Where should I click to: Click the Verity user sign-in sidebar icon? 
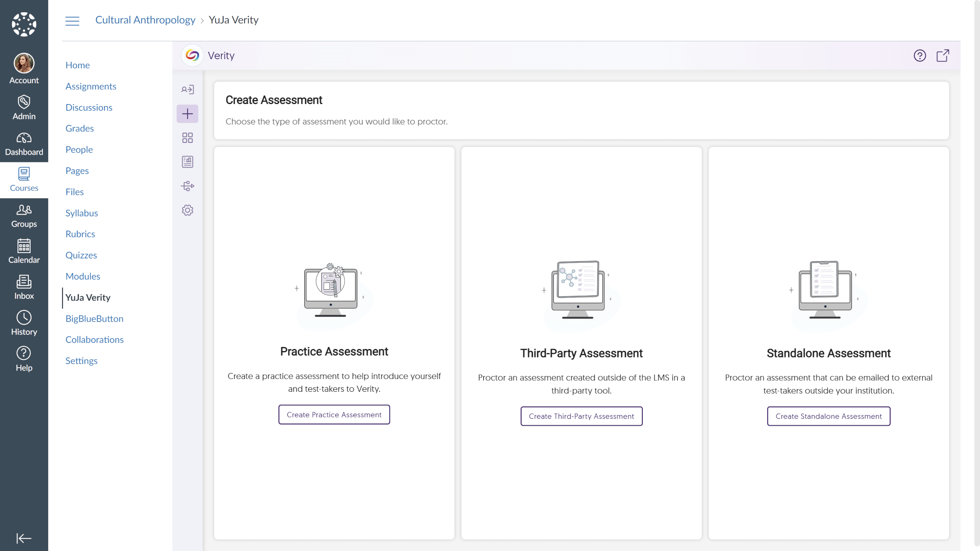[187, 89]
